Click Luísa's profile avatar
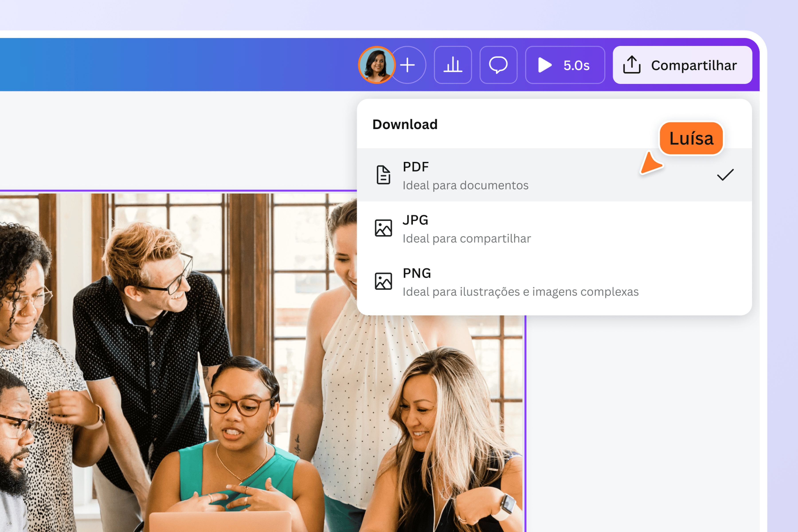 [x=377, y=65]
